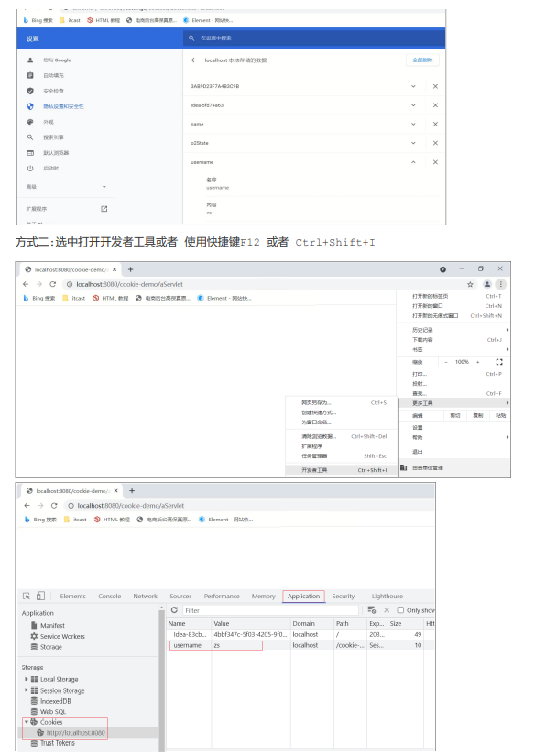535x756 pixels.
Task: Open the '安全检查' settings section
Action: click(53, 91)
